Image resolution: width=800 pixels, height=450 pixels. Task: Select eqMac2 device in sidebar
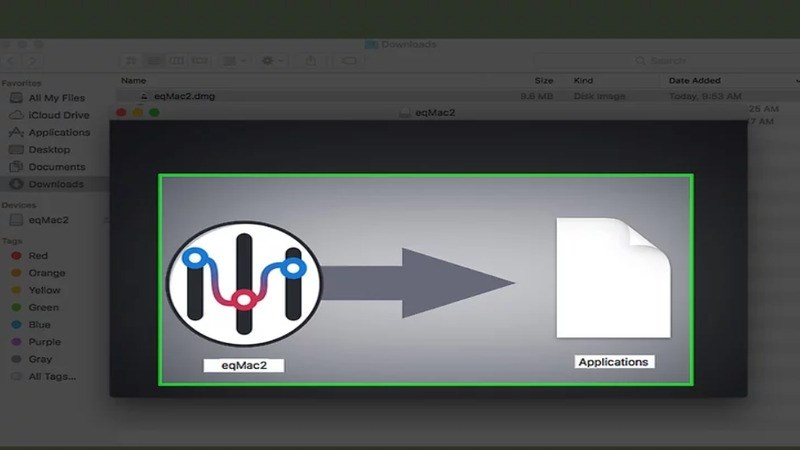point(48,220)
